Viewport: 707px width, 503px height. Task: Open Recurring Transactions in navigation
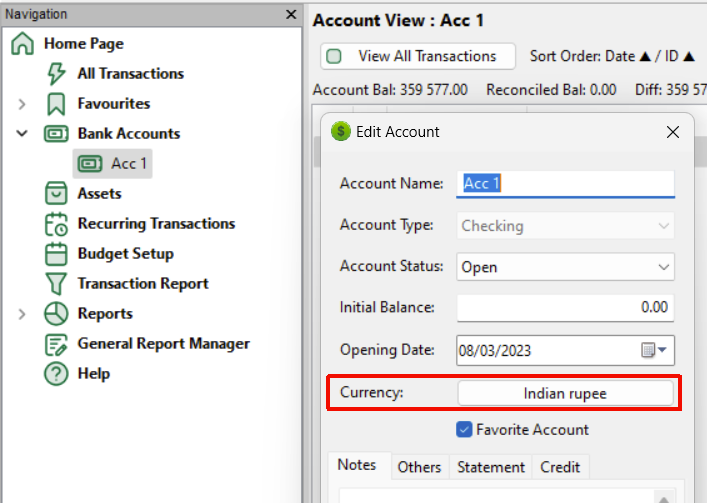tap(156, 224)
